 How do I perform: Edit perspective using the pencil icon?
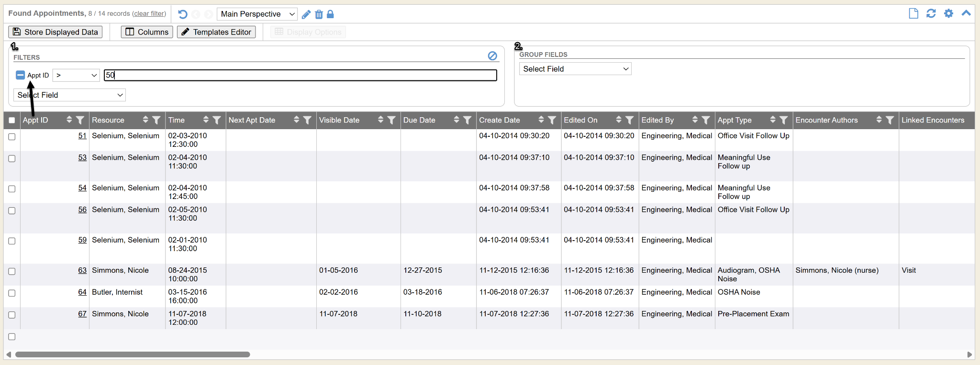coord(306,14)
